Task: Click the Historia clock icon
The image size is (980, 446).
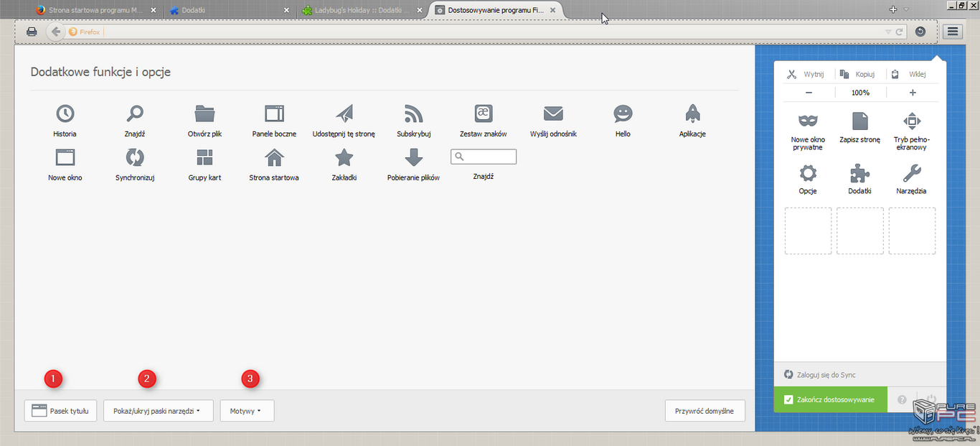Action: pyautogui.click(x=65, y=113)
